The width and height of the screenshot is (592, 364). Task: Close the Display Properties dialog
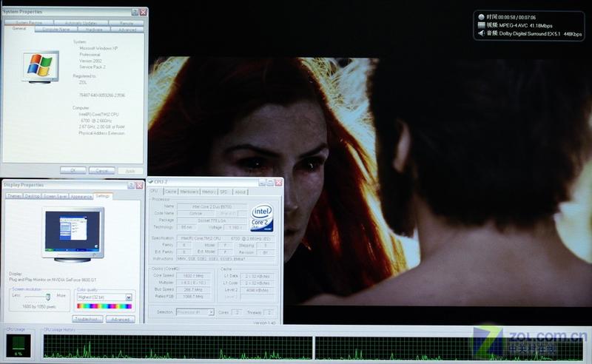139,186
